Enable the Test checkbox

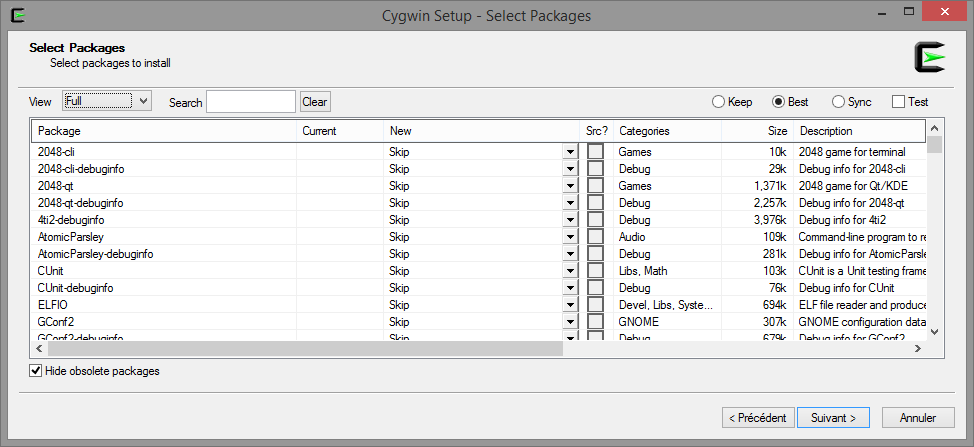pos(898,102)
